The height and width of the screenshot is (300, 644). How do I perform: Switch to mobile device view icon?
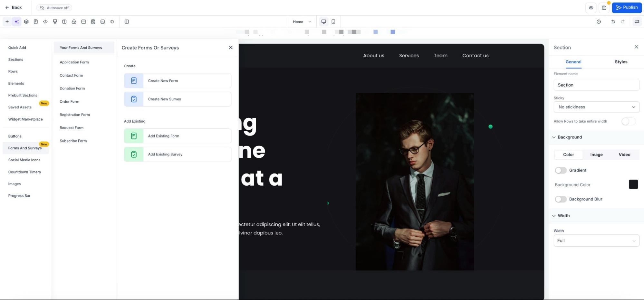[333, 22]
